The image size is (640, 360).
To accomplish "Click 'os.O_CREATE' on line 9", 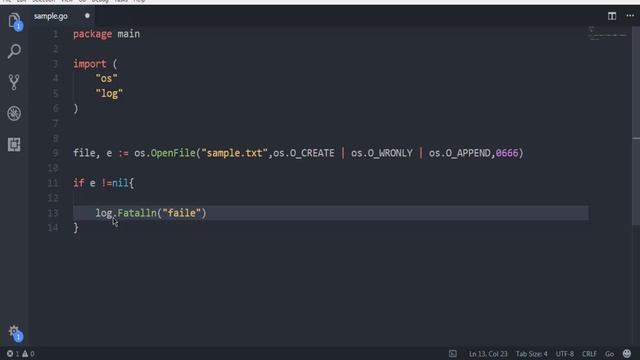I will coord(304,153).
